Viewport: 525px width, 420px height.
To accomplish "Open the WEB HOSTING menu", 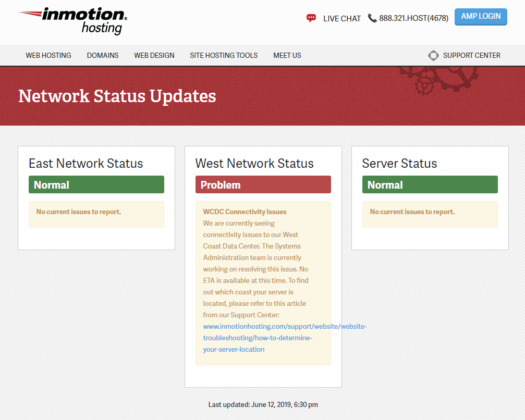I will 48,56.
